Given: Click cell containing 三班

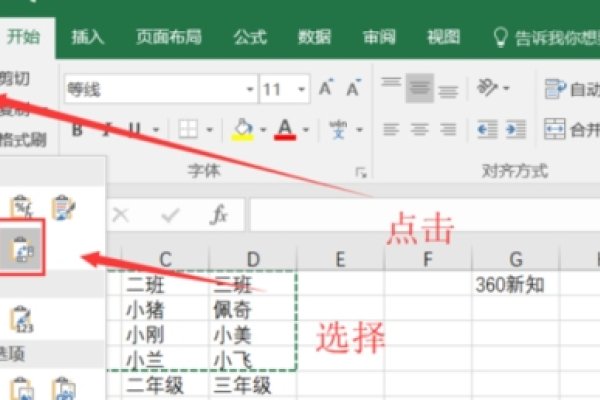Looking at the screenshot, I should click(x=253, y=284).
